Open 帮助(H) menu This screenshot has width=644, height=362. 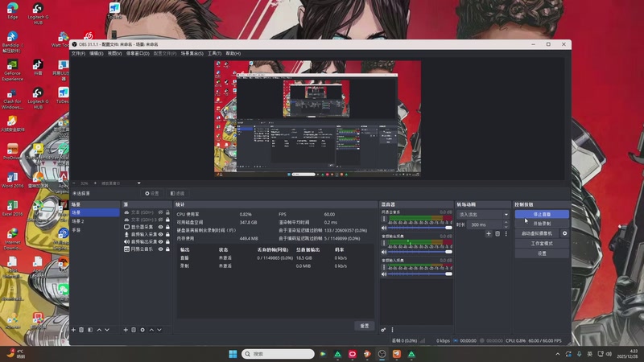tap(233, 53)
